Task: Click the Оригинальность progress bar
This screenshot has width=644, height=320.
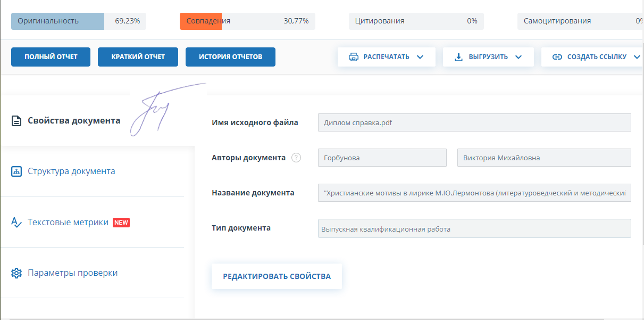Action: click(57, 21)
